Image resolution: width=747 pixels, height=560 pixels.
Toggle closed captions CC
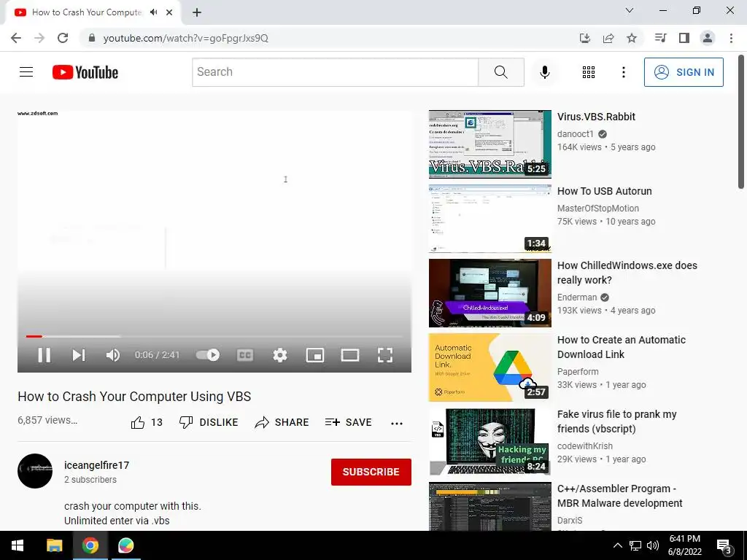245,355
